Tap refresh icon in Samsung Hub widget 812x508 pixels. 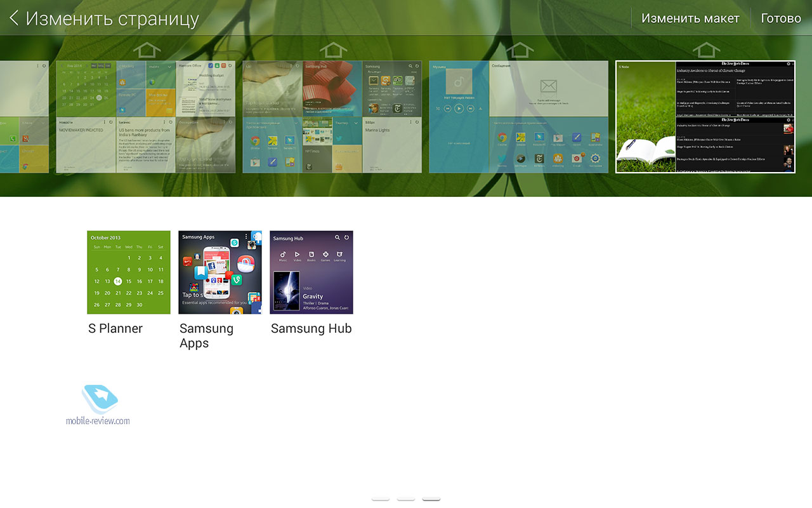347,238
